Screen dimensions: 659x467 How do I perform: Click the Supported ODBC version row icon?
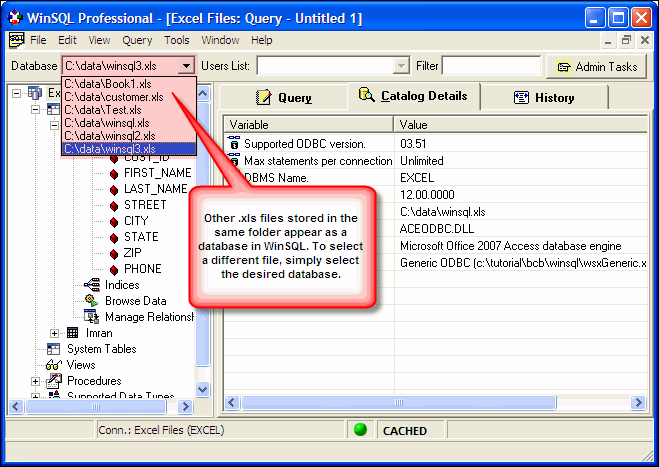pyautogui.click(x=234, y=143)
